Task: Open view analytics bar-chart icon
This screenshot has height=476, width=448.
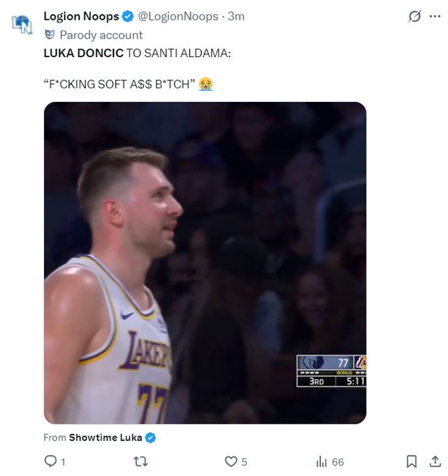Action: (x=322, y=462)
